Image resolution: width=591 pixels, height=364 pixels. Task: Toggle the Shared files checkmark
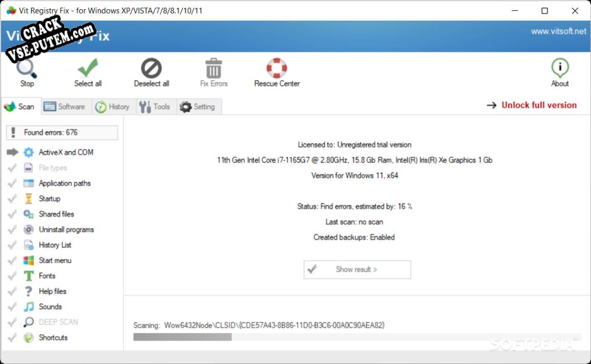pos(12,214)
